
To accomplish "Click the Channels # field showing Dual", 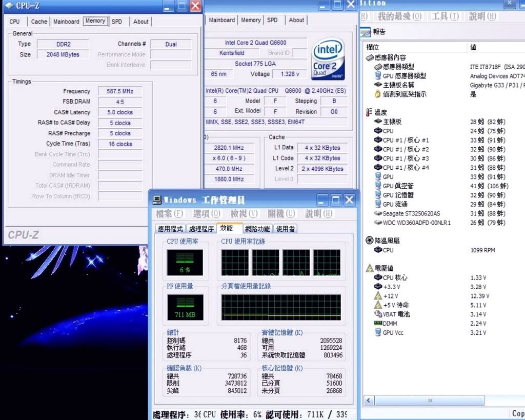I will [171, 44].
